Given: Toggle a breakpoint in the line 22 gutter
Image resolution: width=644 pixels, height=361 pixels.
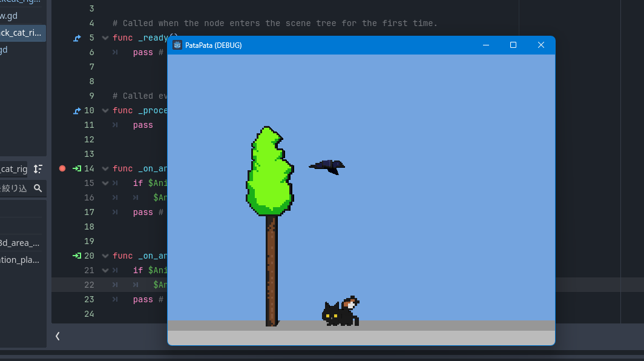Looking at the screenshot, I should (62, 285).
